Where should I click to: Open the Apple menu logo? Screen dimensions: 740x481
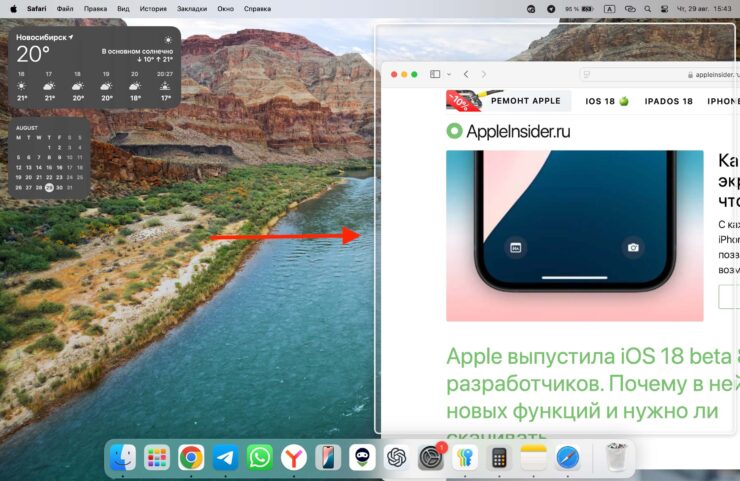tap(12, 8)
